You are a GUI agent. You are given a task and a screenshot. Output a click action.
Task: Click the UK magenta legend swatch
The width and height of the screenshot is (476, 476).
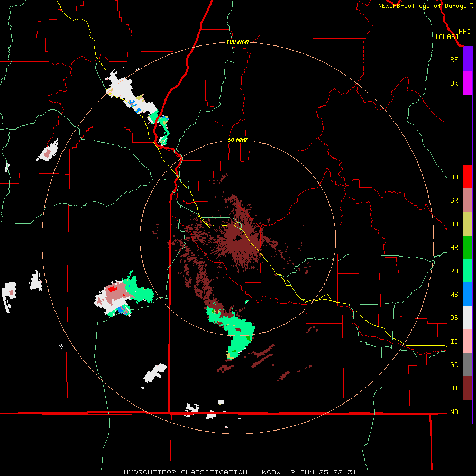pos(467,83)
